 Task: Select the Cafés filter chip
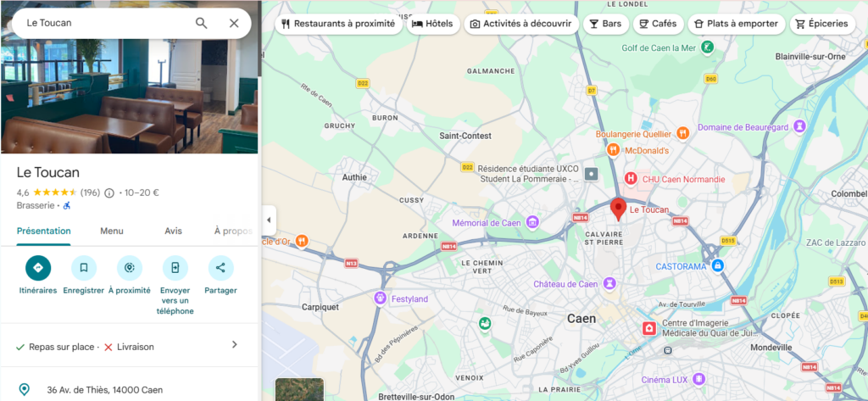[x=658, y=24]
